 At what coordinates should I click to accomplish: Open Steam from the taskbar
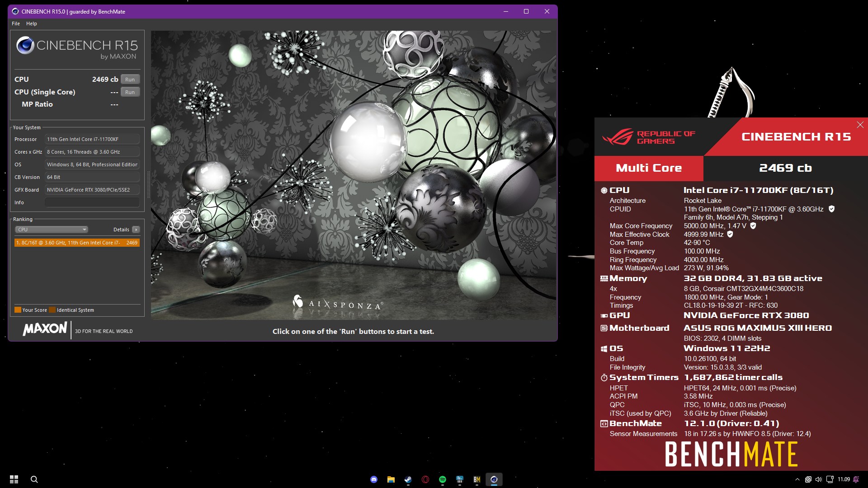(408, 479)
